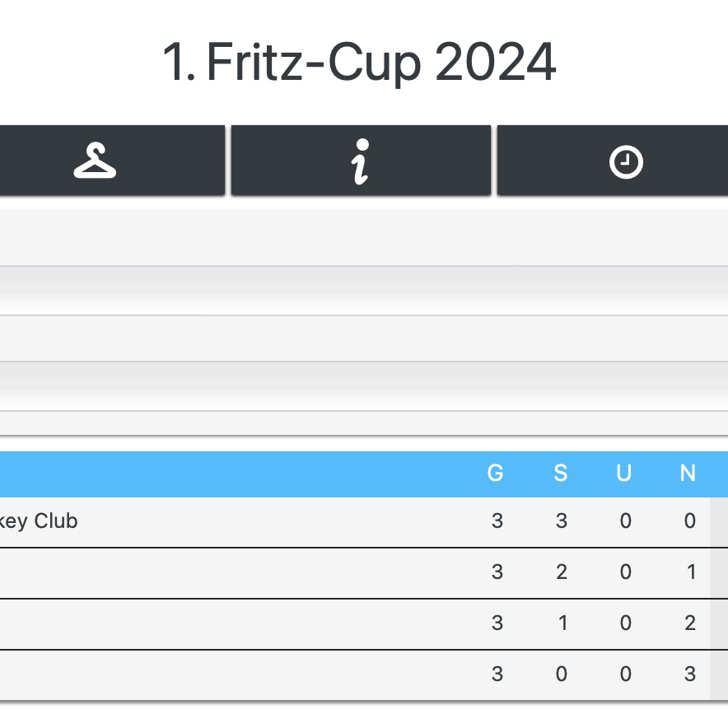
Task: Click S value 2 in second standings row
Action: tap(561, 572)
